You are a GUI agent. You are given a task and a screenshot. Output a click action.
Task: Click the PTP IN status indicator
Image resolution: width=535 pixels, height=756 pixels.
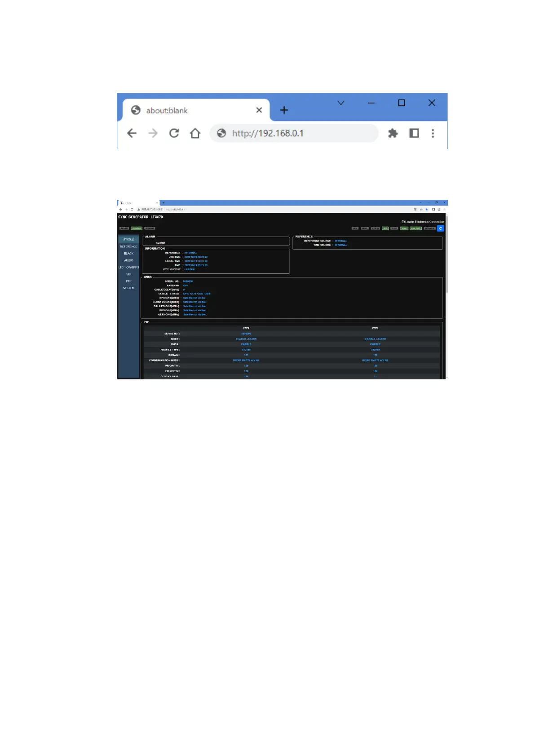pos(376,229)
